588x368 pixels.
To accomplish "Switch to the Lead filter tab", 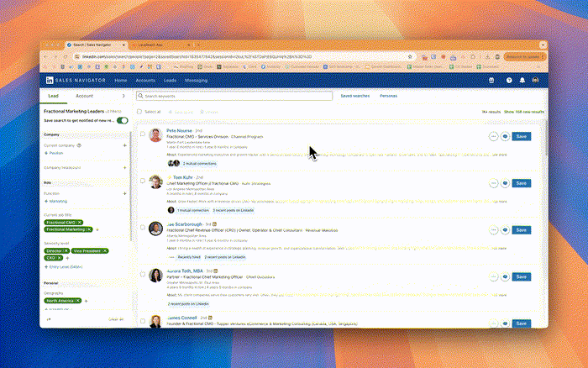I will (x=53, y=96).
